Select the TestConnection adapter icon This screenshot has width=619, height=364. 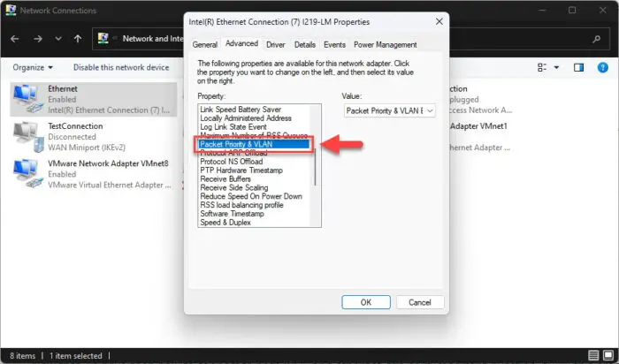coord(27,137)
